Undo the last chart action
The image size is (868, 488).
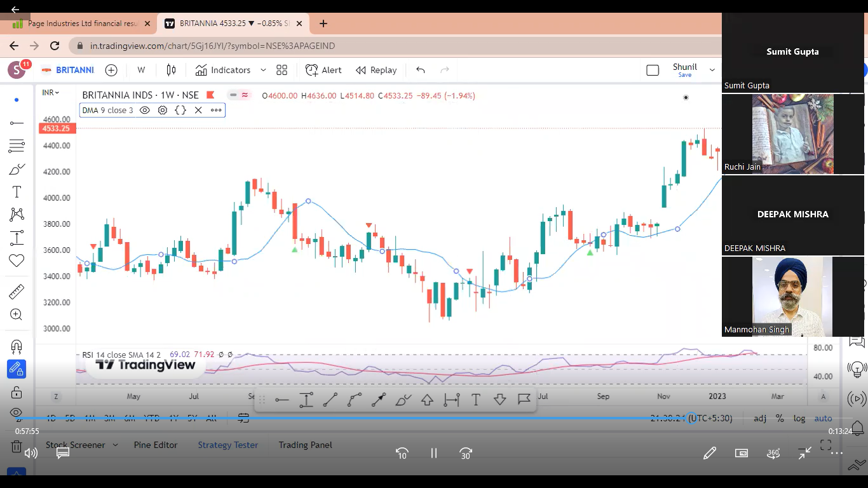(420, 70)
